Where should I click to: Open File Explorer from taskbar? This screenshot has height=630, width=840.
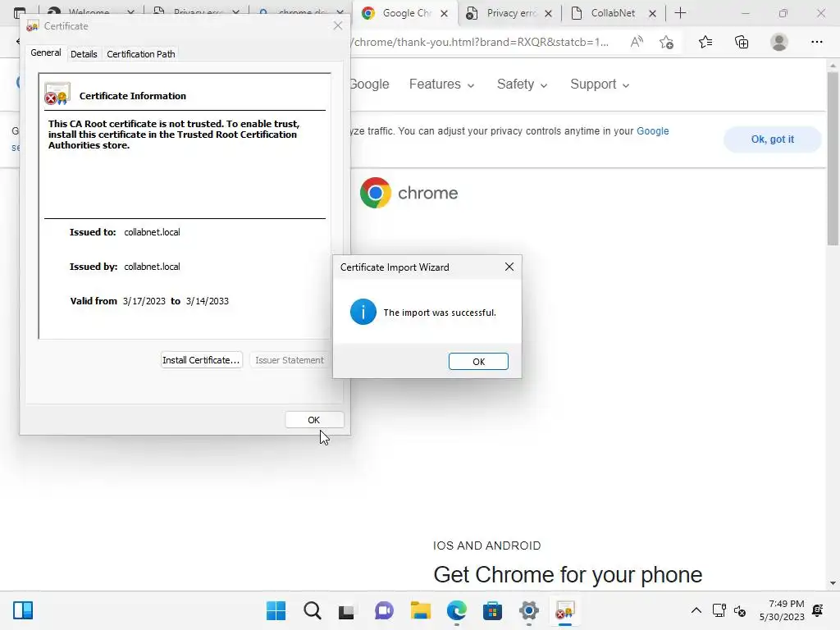(x=421, y=610)
